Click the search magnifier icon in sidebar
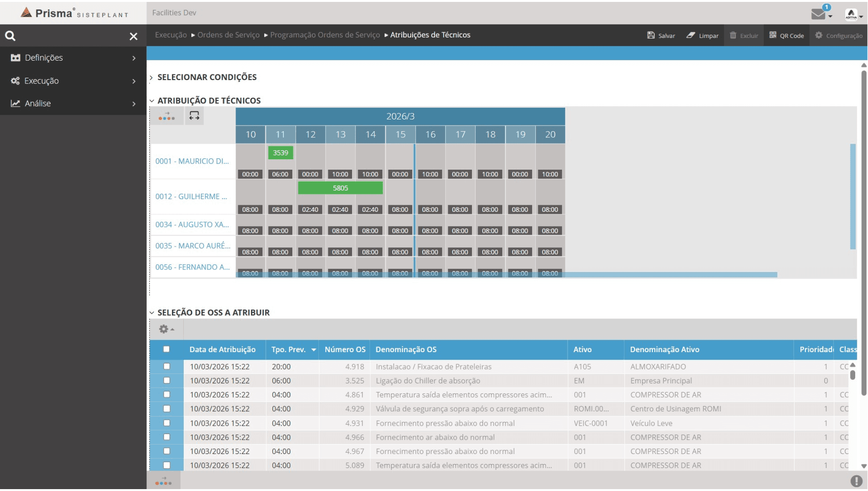The image size is (868, 491). pyautogui.click(x=10, y=36)
